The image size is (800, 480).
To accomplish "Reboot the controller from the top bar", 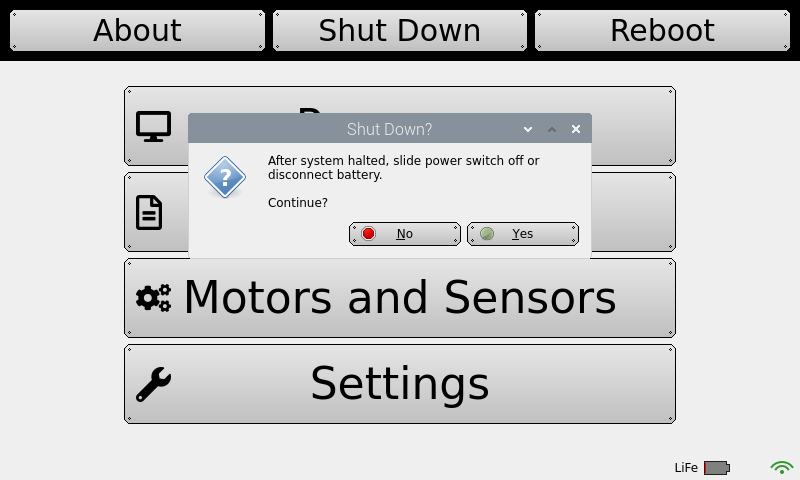I will coord(662,31).
